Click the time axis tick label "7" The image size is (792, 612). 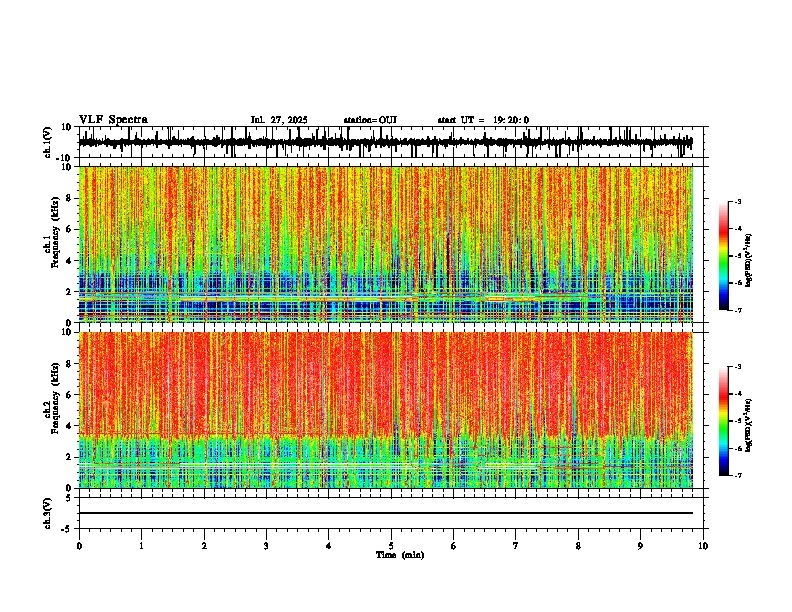516,546
